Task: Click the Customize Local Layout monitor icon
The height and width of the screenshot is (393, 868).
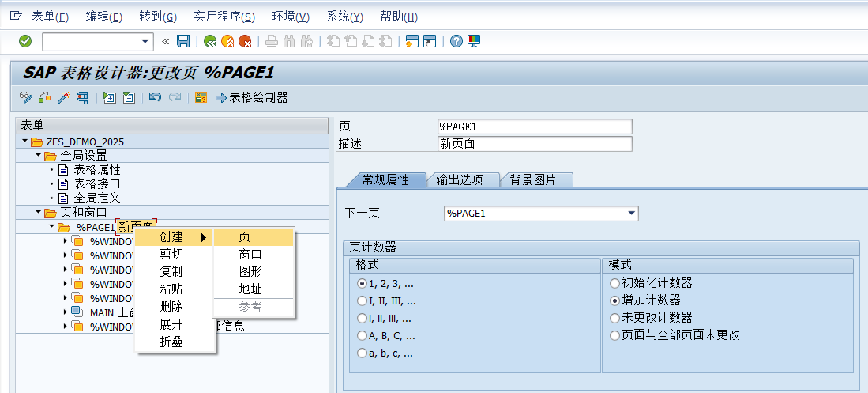Action: tap(474, 41)
